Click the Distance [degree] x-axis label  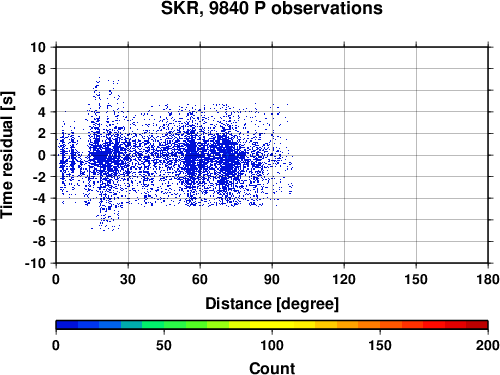click(272, 304)
